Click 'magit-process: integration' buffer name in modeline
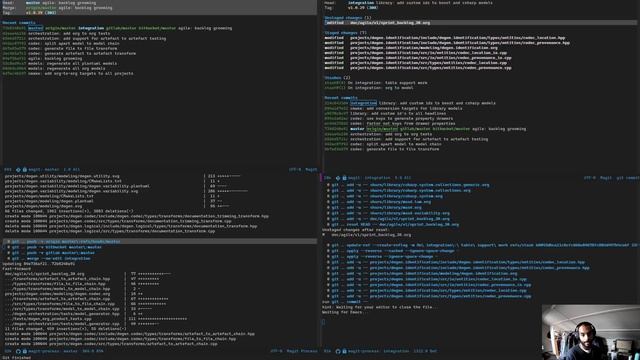 click(x=378, y=351)
